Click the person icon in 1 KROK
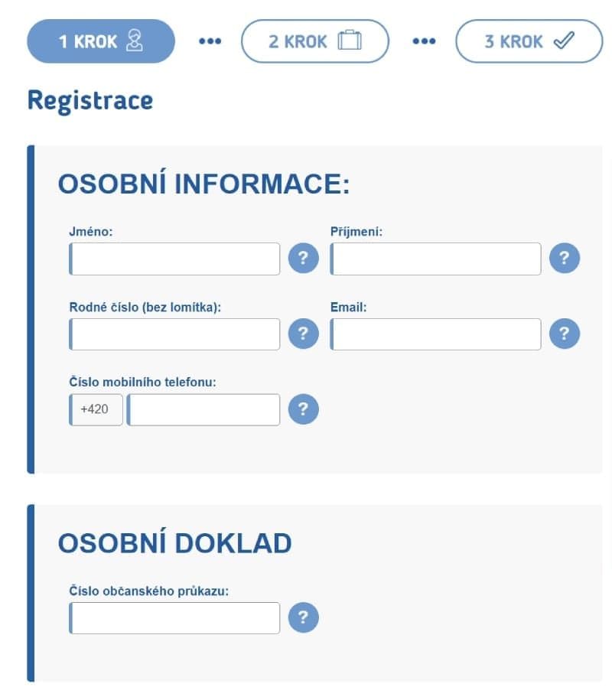The height and width of the screenshot is (700, 612). 135,41
